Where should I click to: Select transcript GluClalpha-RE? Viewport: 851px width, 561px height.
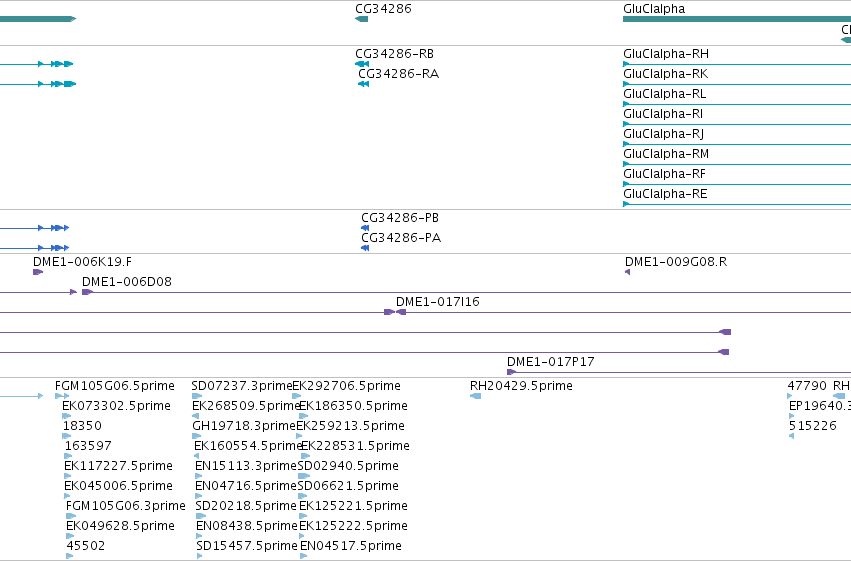coord(665,194)
